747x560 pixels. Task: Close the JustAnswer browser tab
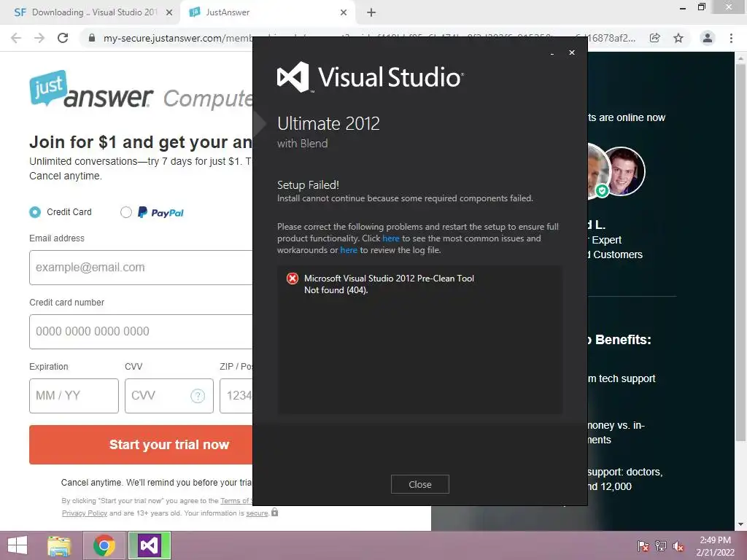(344, 13)
